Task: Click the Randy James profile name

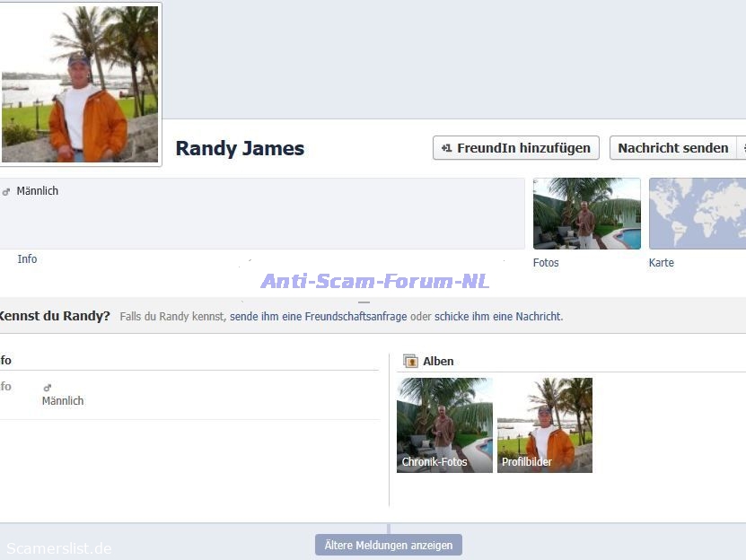Action: click(240, 149)
